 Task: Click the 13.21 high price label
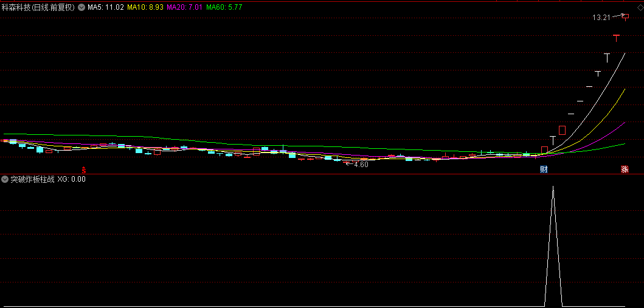click(601, 17)
